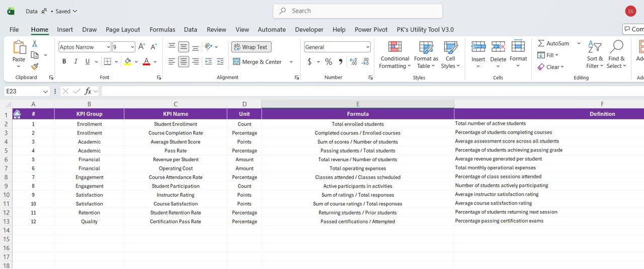This screenshot has width=644, height=269.
Task: Open Format as Table
Action: (426, 55)
